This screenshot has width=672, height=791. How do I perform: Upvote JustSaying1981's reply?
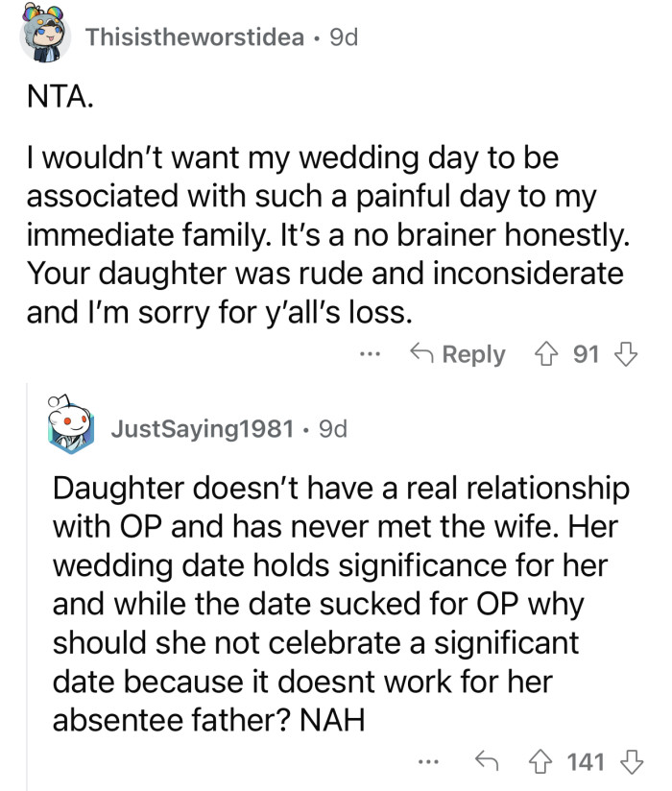coord(540,758)
